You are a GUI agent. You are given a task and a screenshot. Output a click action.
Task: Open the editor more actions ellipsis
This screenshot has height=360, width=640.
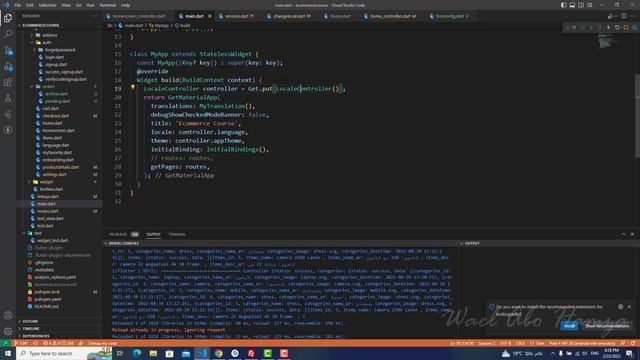[633, 16]
